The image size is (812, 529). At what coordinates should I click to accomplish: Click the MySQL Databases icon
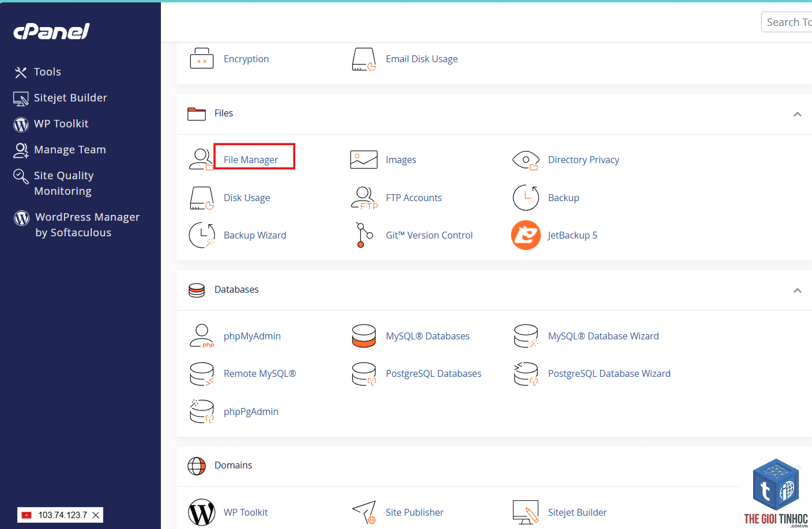pyautogui.click(x=364, y=336)
